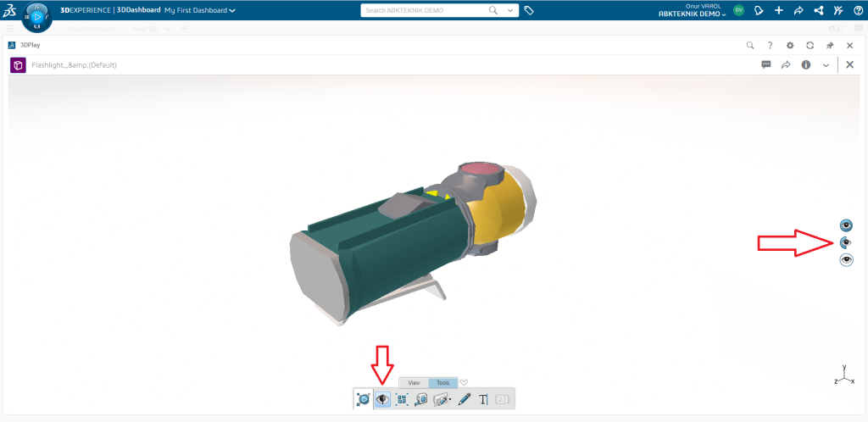
Task: Open the 3DEXPERIENCE compass
Action: click(36, 16)
